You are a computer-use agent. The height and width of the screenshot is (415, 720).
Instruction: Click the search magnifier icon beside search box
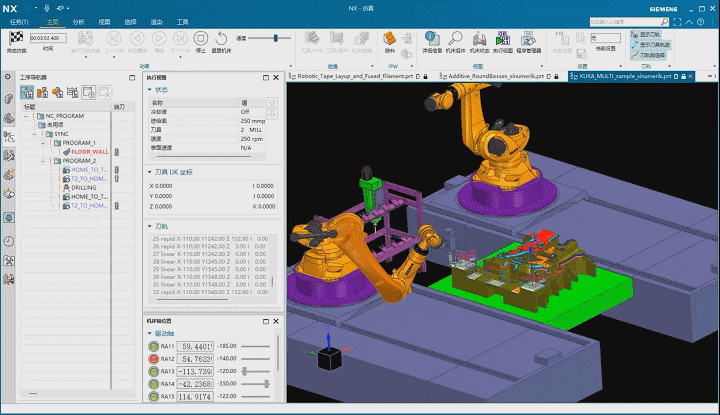[664, 22]
